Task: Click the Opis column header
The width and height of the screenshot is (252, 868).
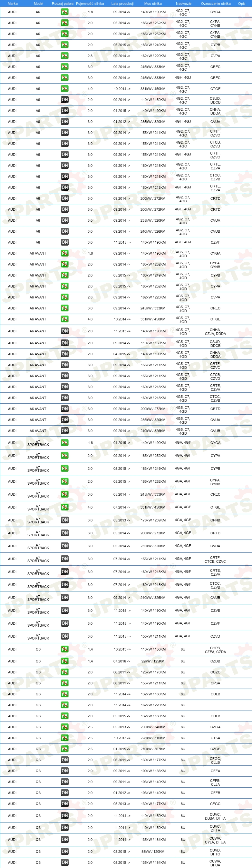Action: (242, 4)
